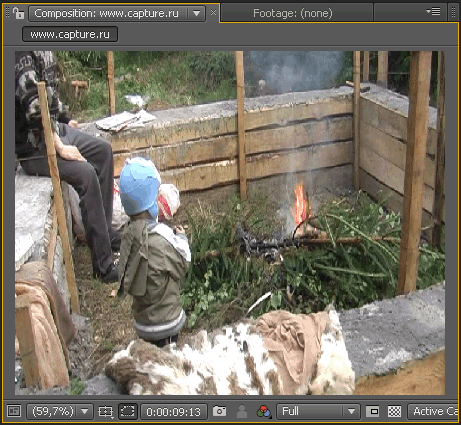Open the magnification ratio (59,7%) dropdown
Image resolution: width=461 pixels, height=425 pixels.
click(x=60, y=411)
